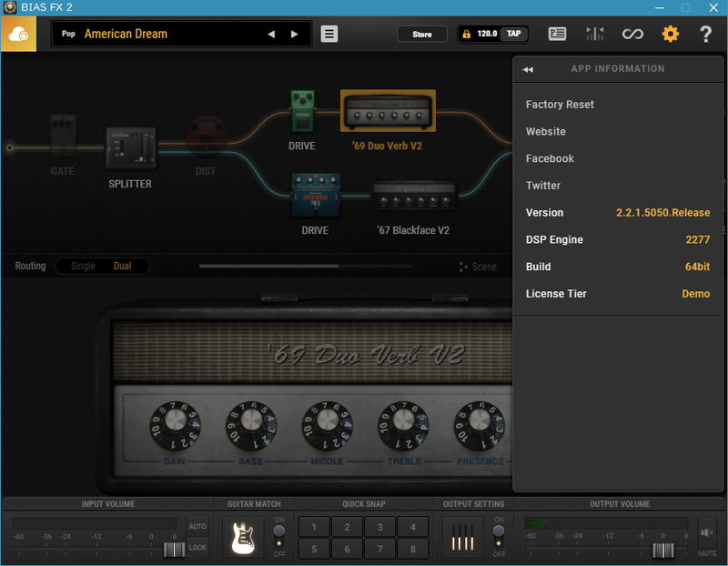
Task: Click the PRESENCE knob
Action: tap(480, 426)
